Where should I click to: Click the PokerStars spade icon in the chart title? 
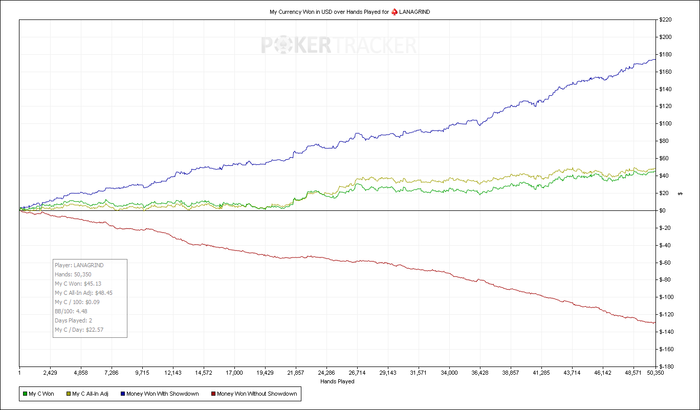pyautogui.click(x=394, y=12)
